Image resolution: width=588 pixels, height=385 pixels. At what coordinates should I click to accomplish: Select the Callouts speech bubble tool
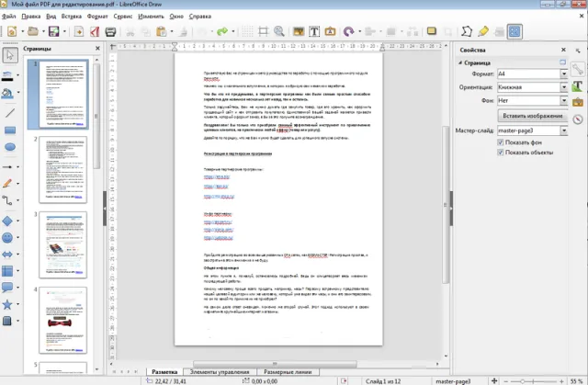(x=7, y=288)
